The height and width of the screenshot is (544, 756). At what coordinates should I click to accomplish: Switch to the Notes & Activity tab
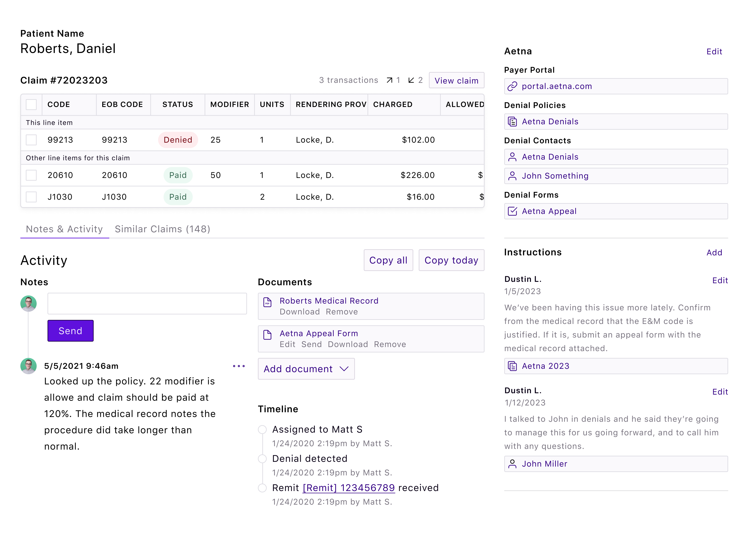[64, 229]
